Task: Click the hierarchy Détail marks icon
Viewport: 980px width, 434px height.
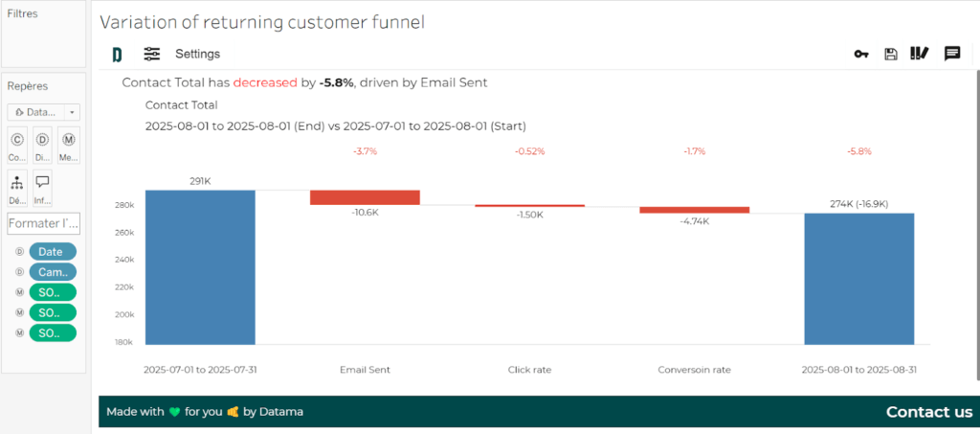Action: click(x=17, y=189)
